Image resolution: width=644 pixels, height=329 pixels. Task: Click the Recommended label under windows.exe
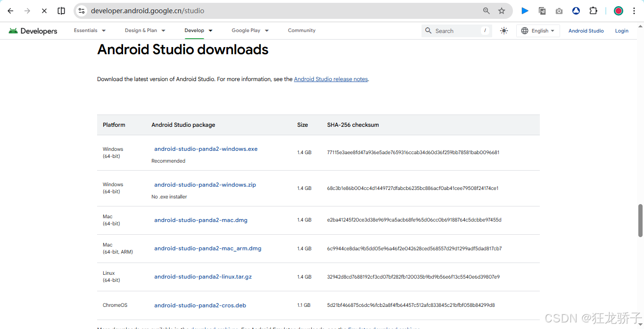click(168, 161)
